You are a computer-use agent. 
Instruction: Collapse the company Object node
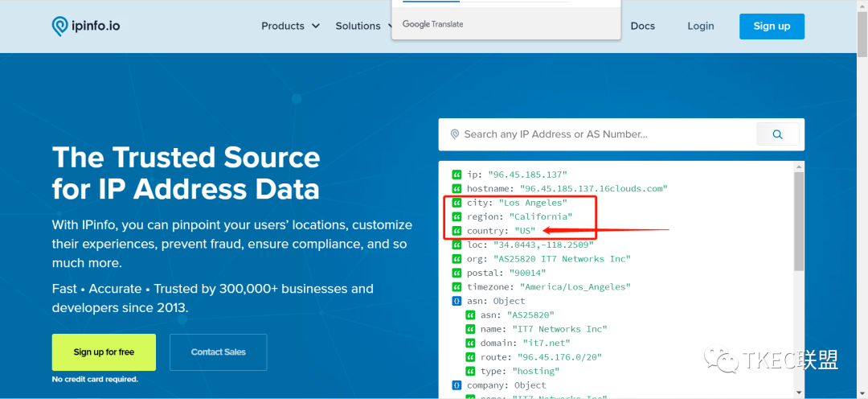(457, 385)
